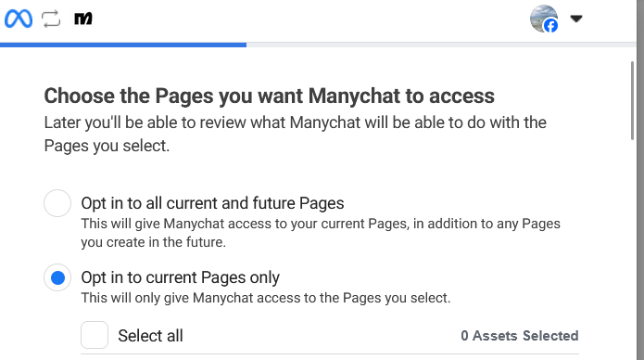The height and width of the screenshot is (360, 644).
Task: Click the 'Later you'll be able to review' subtitle
Action: [295, 135]
